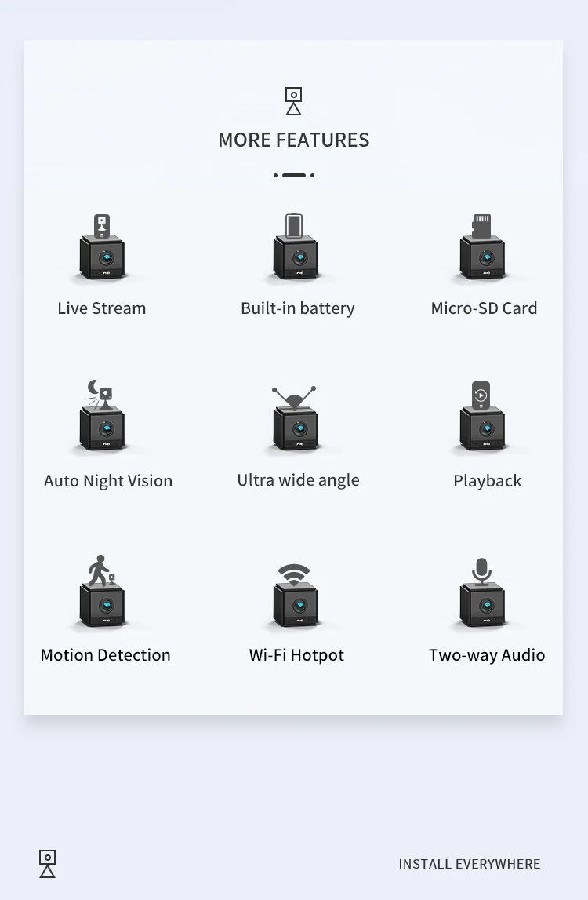
Task: Click the Two-way Audio label
Action: pyautogui.click(x=487, y=655)
